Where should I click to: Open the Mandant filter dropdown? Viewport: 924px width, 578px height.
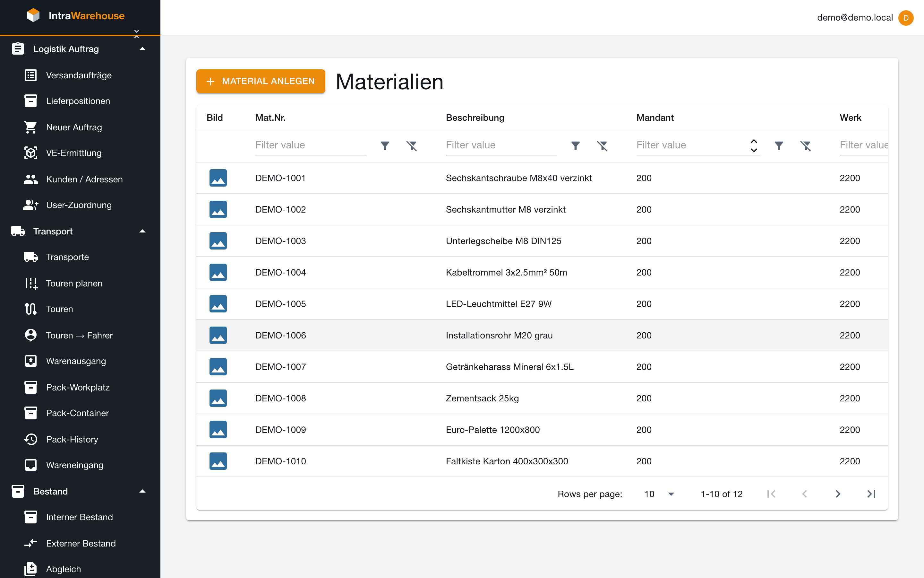tap(754, 146)
